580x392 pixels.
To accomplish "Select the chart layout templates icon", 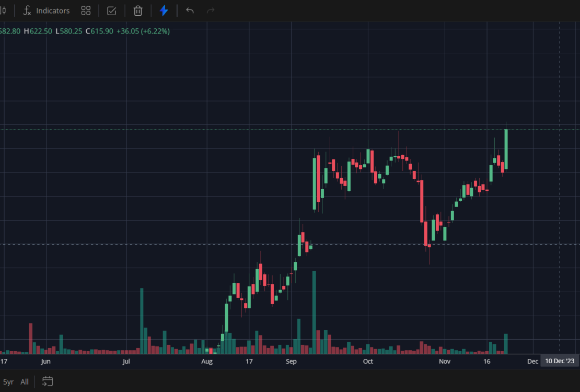I will [x=86, y=10].
